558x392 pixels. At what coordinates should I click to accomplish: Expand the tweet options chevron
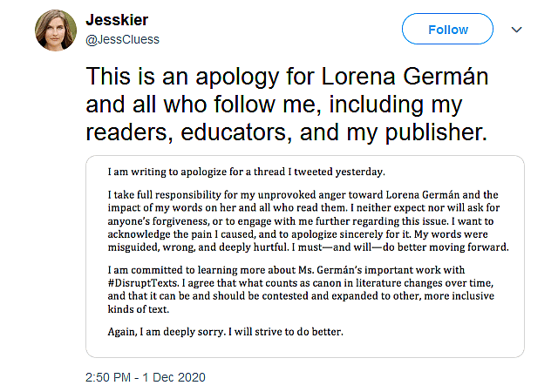[x=517, y=30]
